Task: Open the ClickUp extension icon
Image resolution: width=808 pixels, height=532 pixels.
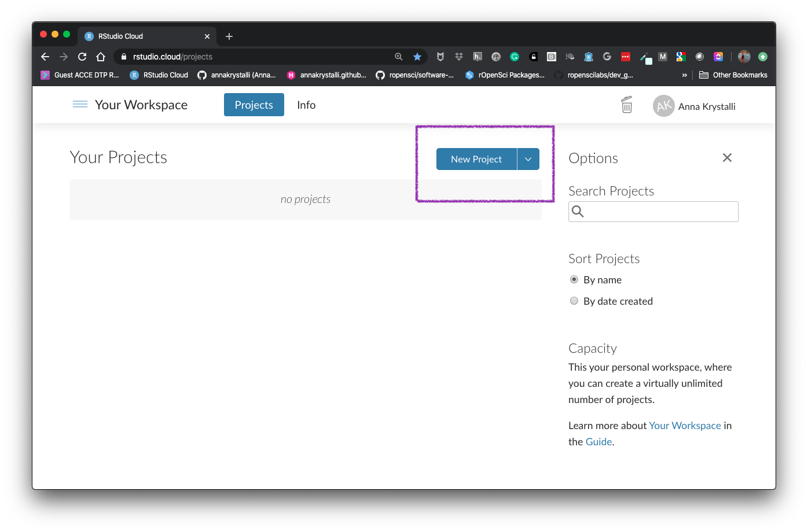Action: pyautogui.click(x=718, y=57)
